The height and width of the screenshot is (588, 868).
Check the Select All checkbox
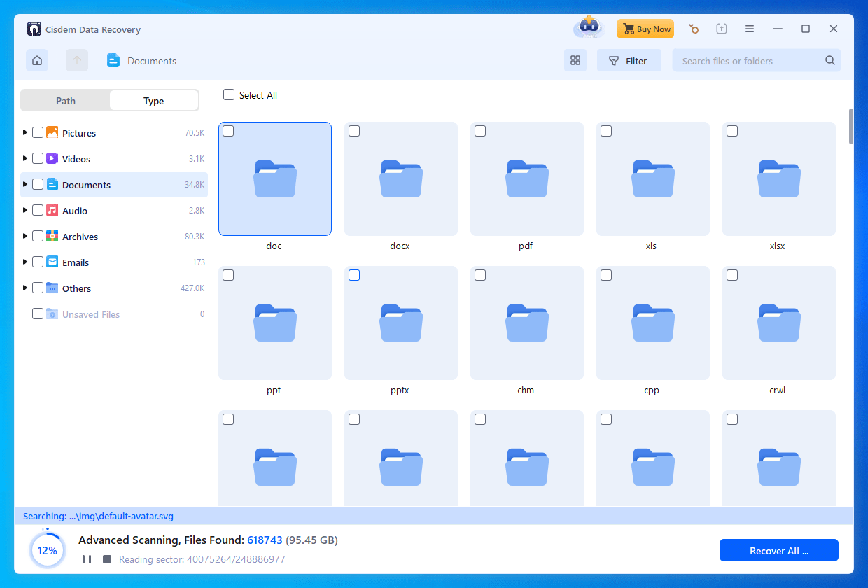tap(229, 94)
